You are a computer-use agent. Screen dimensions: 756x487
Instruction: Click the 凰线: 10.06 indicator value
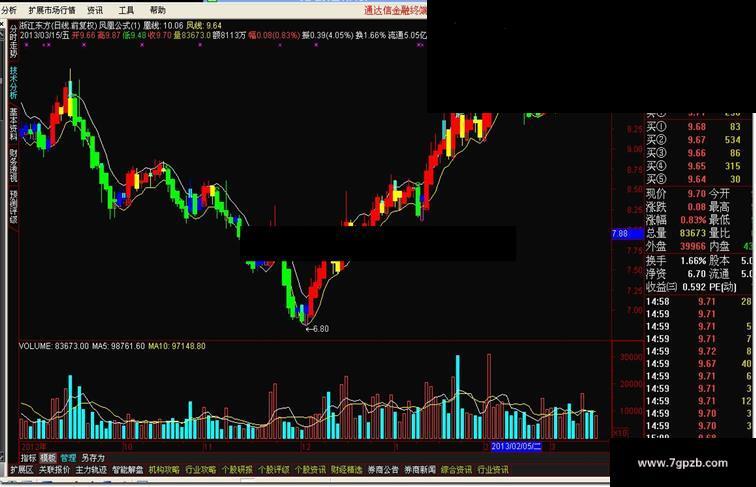coord(163,26)
